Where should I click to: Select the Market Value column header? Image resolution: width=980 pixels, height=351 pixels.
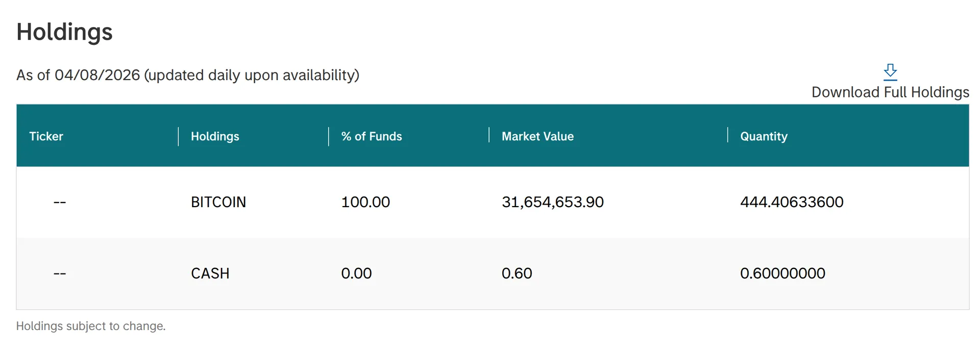[x=537, y=136]
